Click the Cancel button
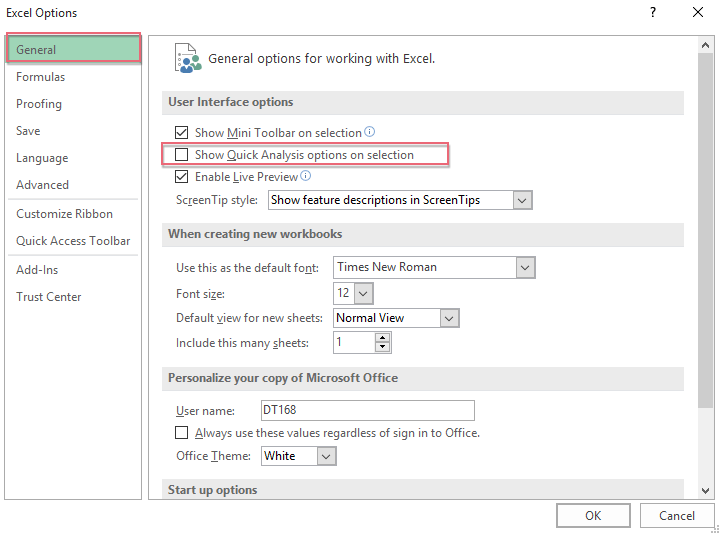The height and width of the screenshot is (535, 721). coord(677,516)
